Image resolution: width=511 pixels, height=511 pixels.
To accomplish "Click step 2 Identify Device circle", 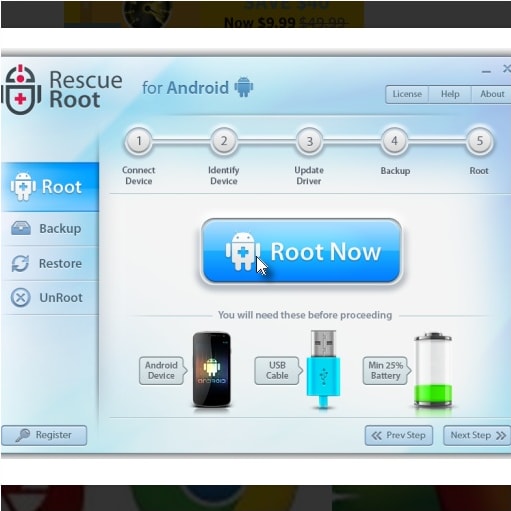I will tap(224, 141).
